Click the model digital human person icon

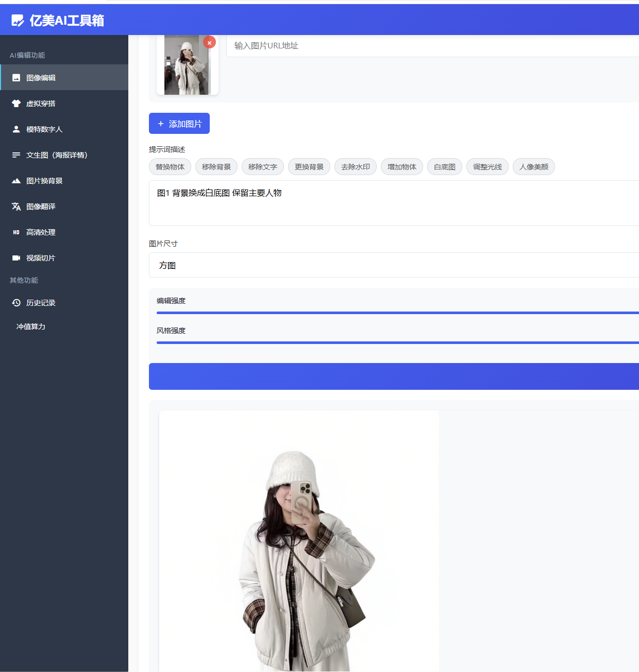tap(16, 129)
